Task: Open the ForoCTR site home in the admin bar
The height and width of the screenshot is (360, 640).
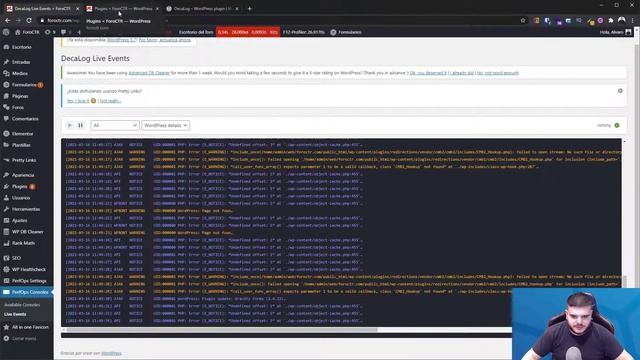Action: point(27,32)
